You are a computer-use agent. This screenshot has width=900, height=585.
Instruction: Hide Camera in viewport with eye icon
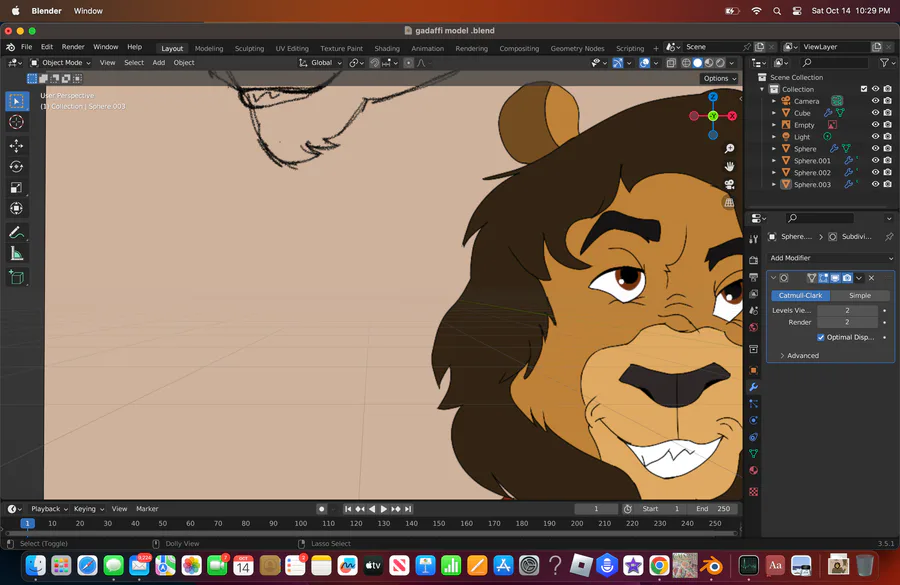tap(875, 101)
